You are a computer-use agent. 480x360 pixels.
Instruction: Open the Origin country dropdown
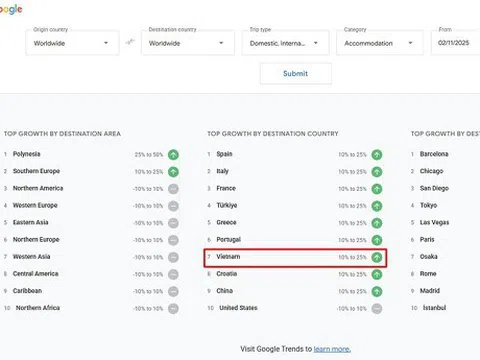point(72,43)
